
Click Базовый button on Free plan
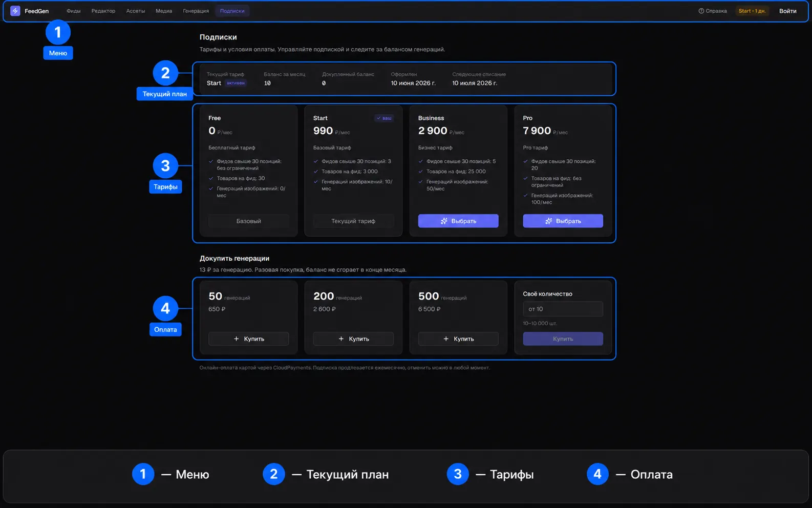[x=249, y=221]
